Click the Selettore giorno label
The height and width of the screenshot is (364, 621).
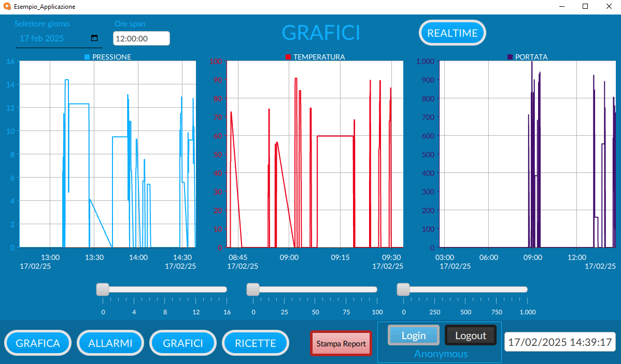(x=42, y=24)
